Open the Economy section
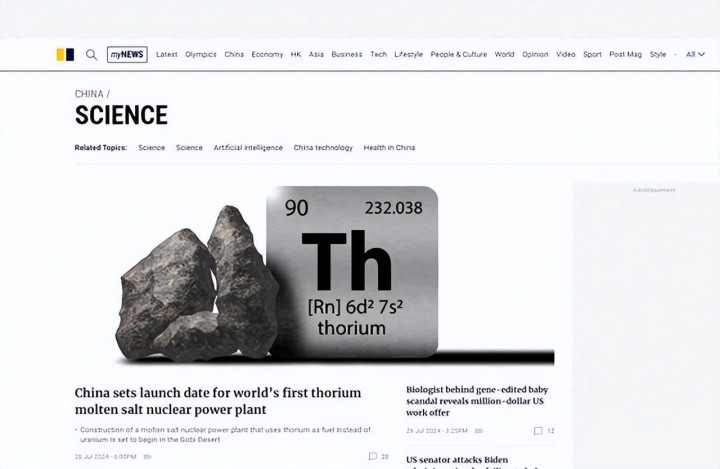This screenshot has height=469, width=720. [267, 54]
